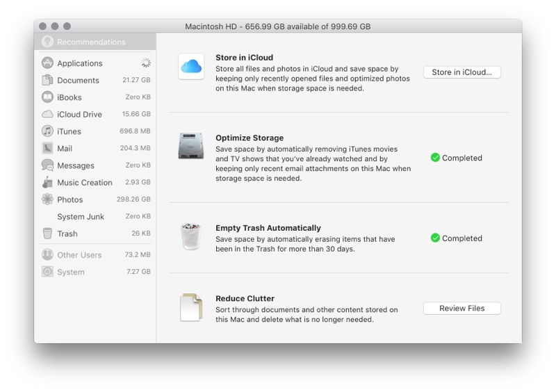
Task: Click the Reduce Clutter heading
Action: pos(245,298)
